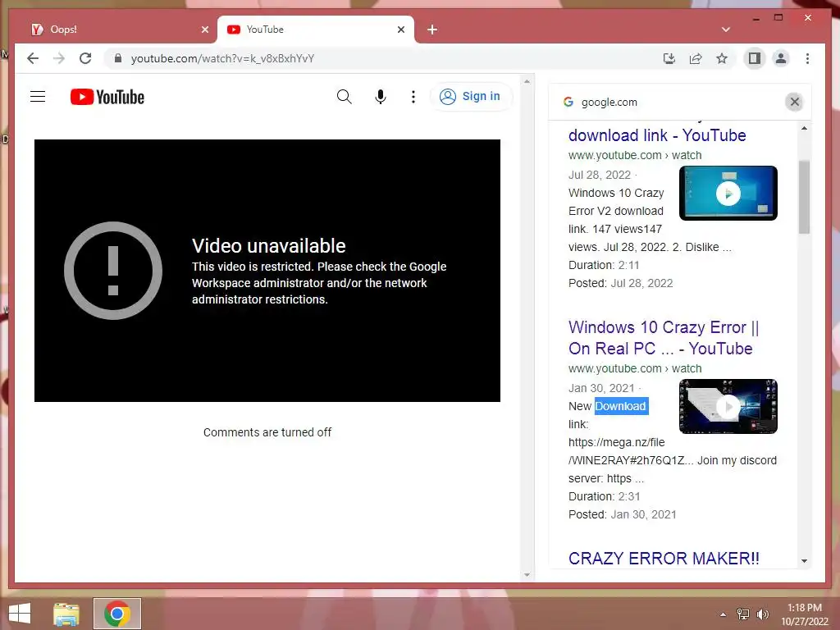Click the side panel scrollbar thumb

804,197
